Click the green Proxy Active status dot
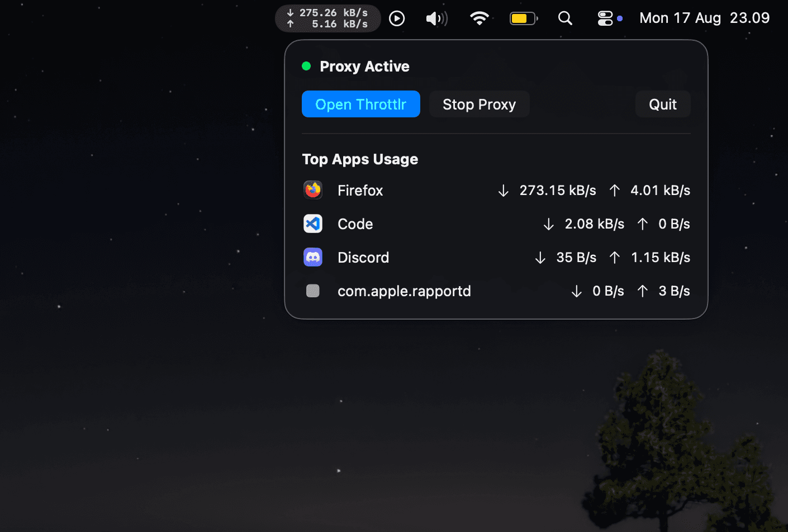Image resolution: width=788 pixels, height=532 pixels. 306,66
